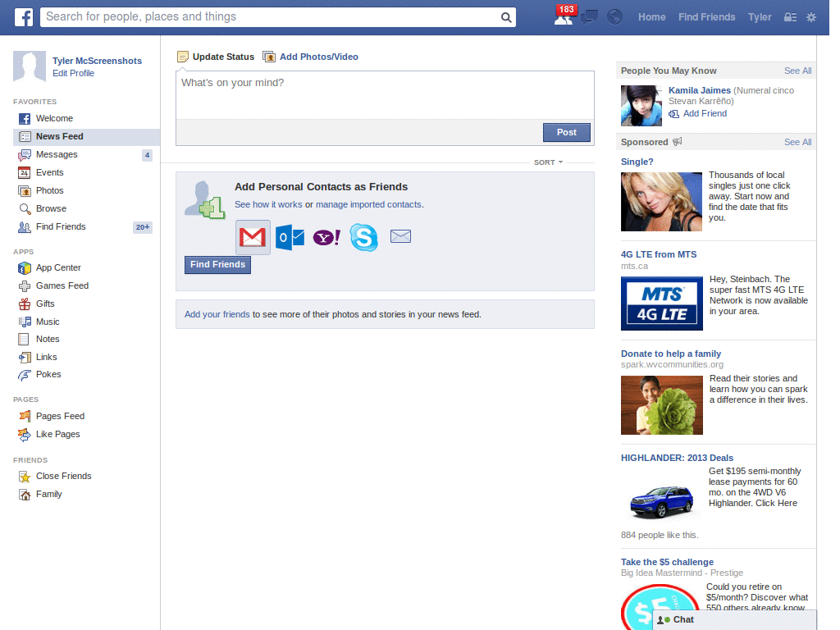
Task: Open the notifications globe icon
Action: coord(614,17)
